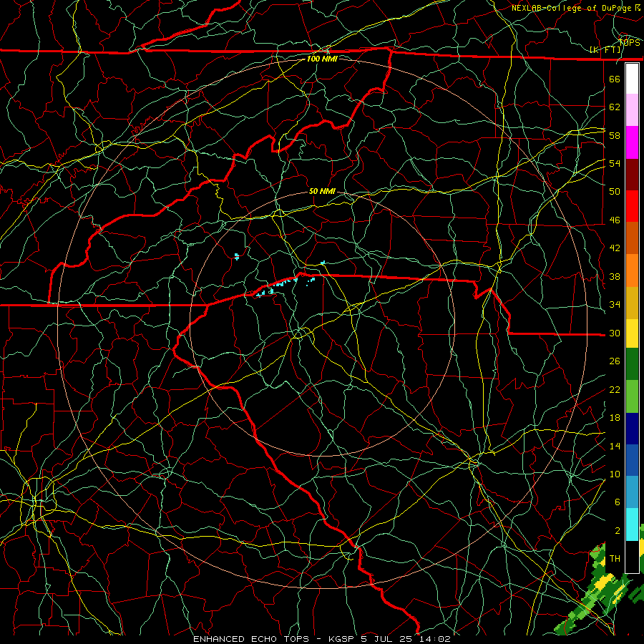
Task: Click the magenta swatch near 58
Action: 632,142
